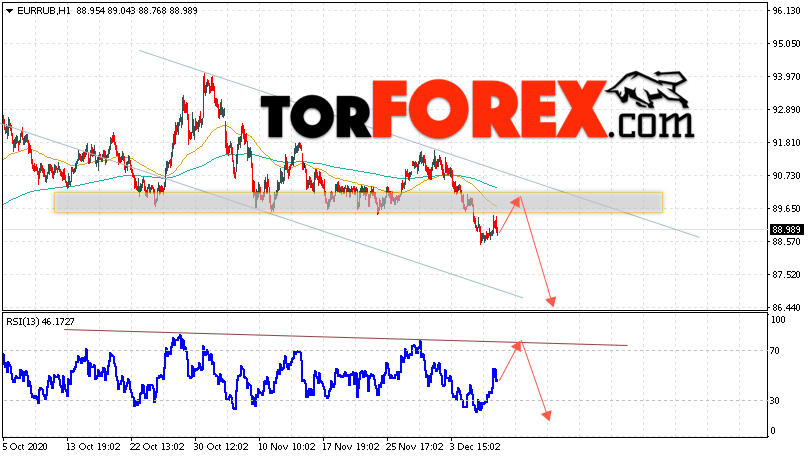Click the RSI scale level 70
The width and height of the screenshot is (808, 458).
click(x=775, y=351)
